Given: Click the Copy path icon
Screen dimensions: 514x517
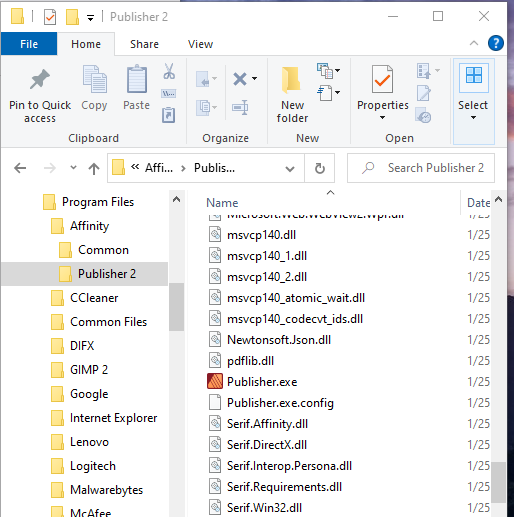Looking at the screenshot, I should tap(169, 94).
